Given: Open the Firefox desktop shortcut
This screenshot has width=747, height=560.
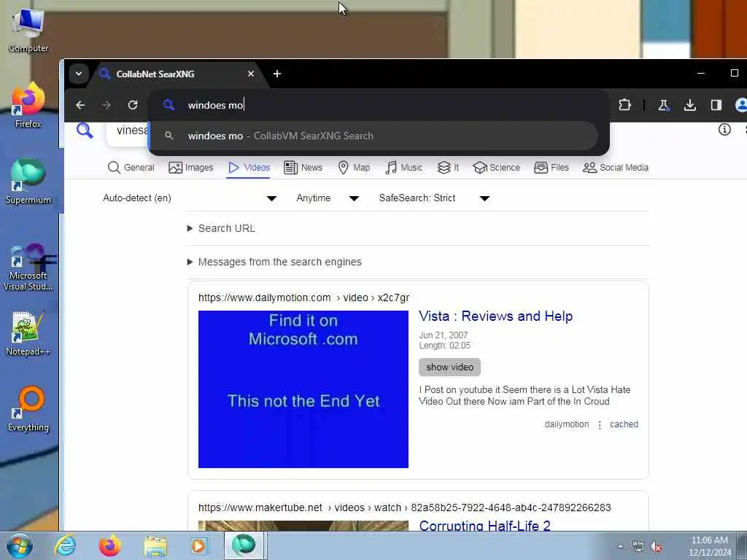Looking at the screenshot, I should tap(28, 106).
